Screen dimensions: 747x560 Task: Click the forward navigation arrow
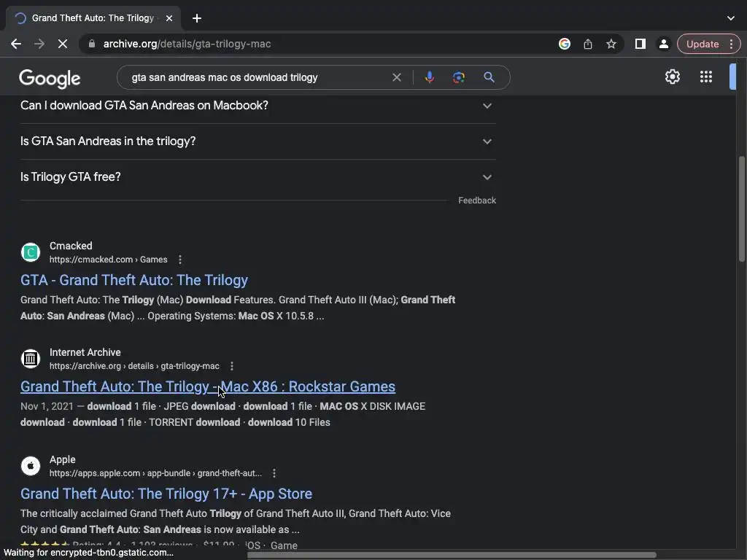tap(39, 44)
